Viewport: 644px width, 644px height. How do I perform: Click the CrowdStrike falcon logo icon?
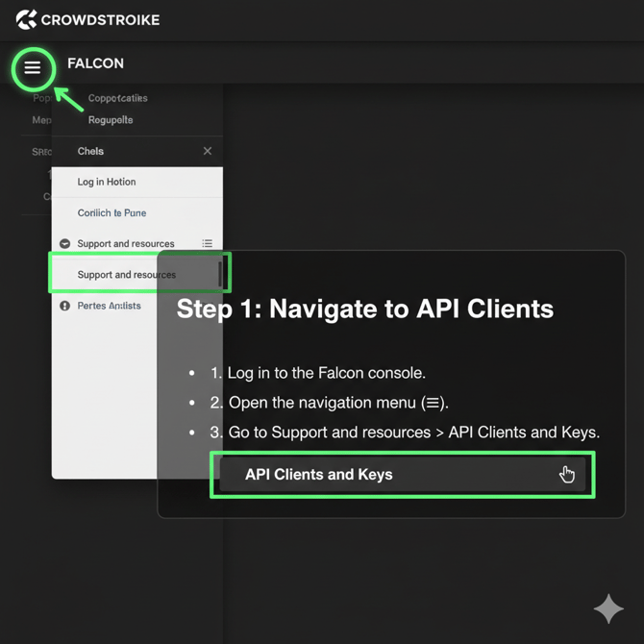click(x=26, y=19)
